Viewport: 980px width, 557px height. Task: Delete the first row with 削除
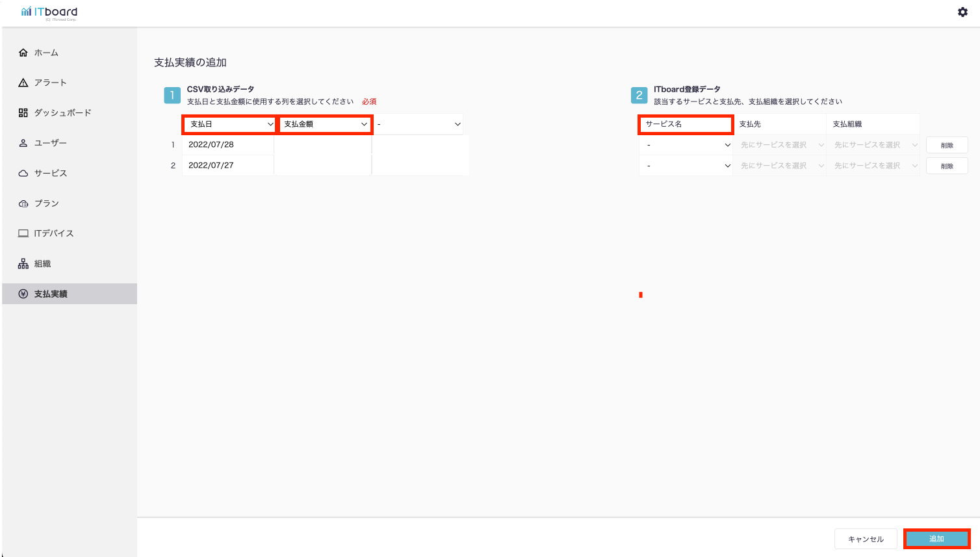[947, 145]
